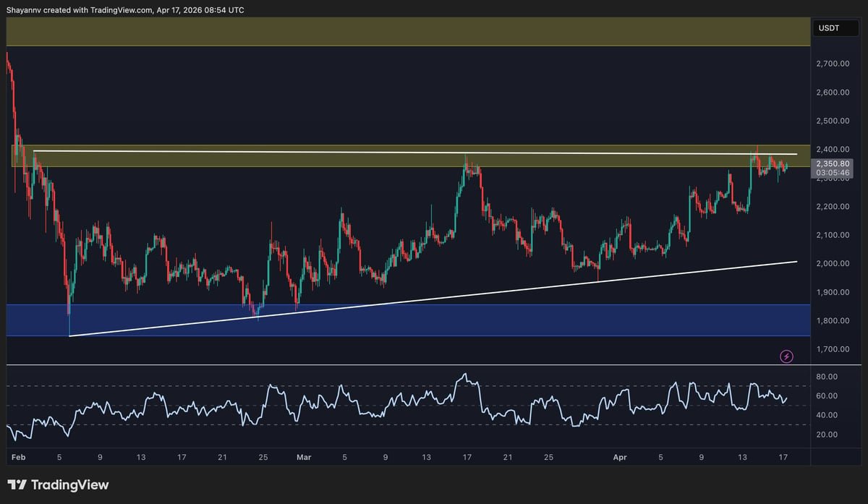Click the TradingView logo icon bottom left
Viewport: 868px width, 504px height.
click(x=17, y=485)
